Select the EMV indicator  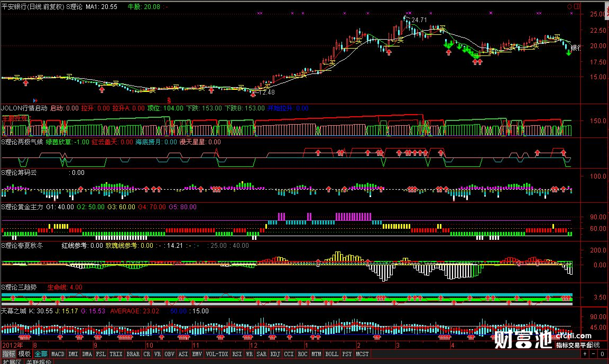point(197,354)
